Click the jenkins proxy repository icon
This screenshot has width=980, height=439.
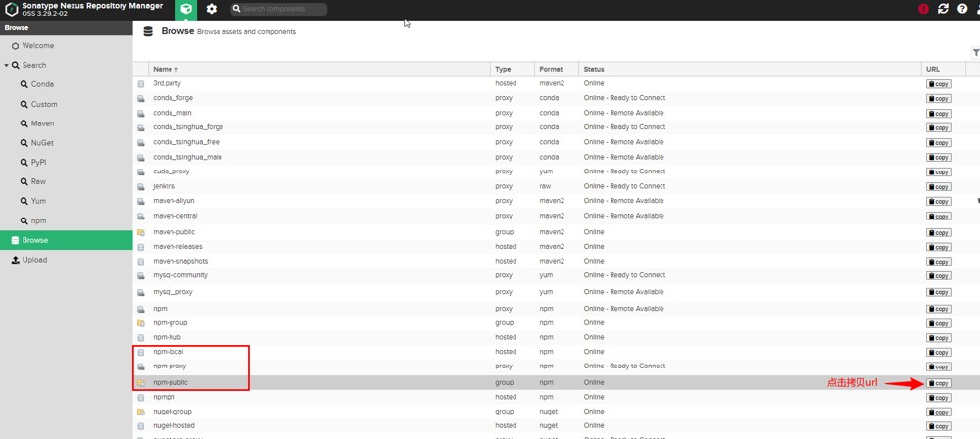click(140, 186)
